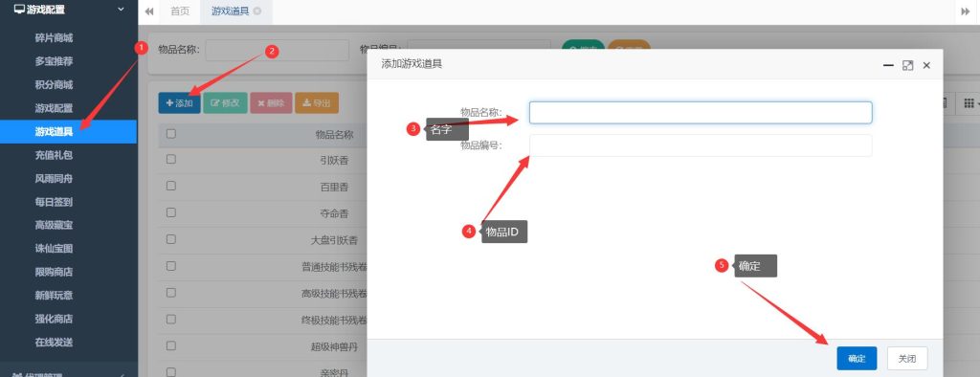The width and height of the screenshot is (980, 377).
Task: Check the 终极技能书残卷 row checkbox
Action: click(x=171, y=319)
